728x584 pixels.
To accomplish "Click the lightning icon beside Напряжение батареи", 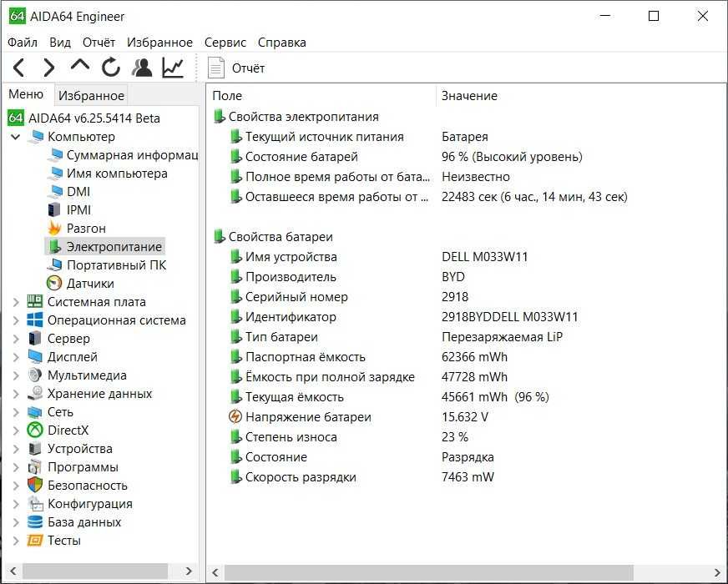I will (235, 416).
